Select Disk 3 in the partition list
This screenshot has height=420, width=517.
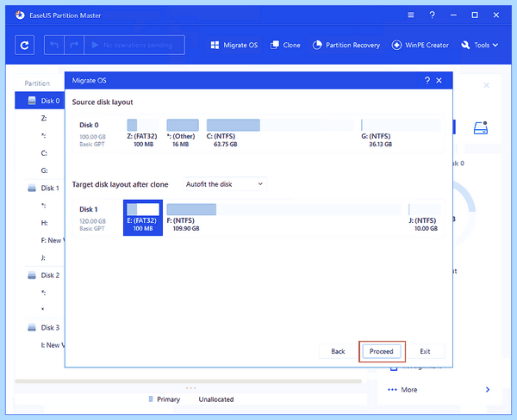(x=44, y=327)
